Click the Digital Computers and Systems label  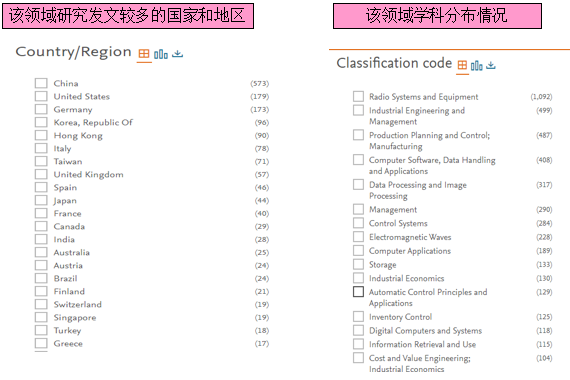pyautogui.click(x=425, y=331)
